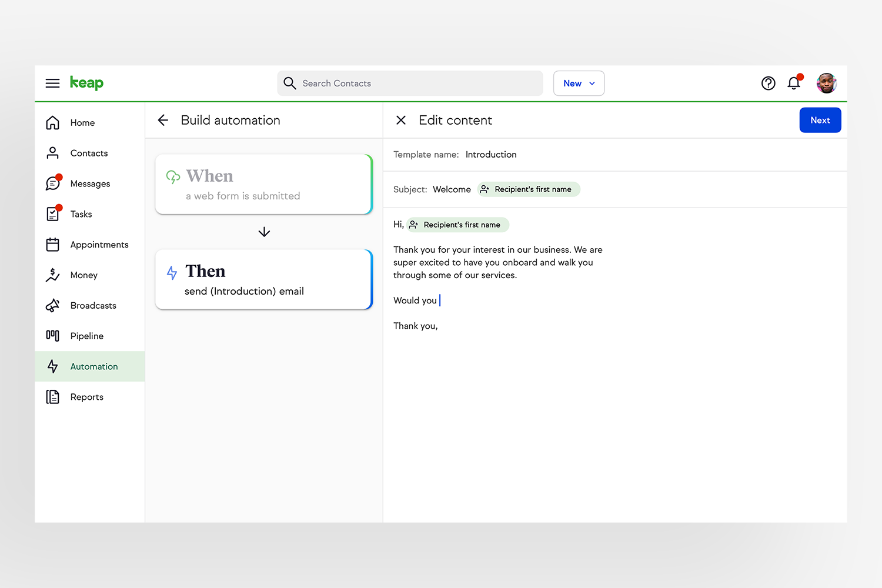Select the Contacts icon
Screen dimensions: 882x588
[x=52, y=153]
